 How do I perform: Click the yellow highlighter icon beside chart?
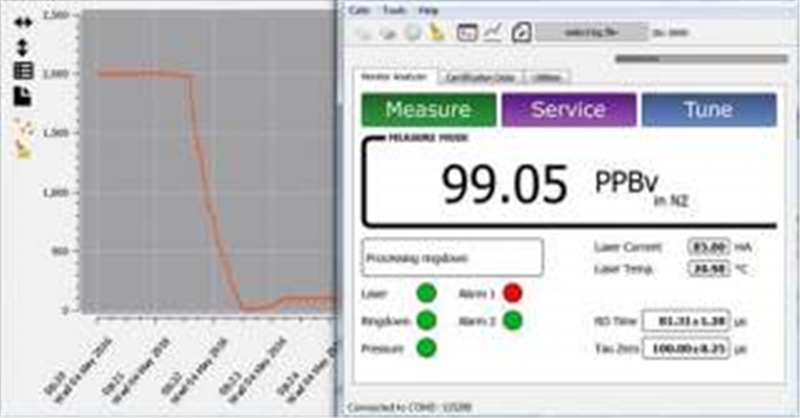(x=23, y=149)
